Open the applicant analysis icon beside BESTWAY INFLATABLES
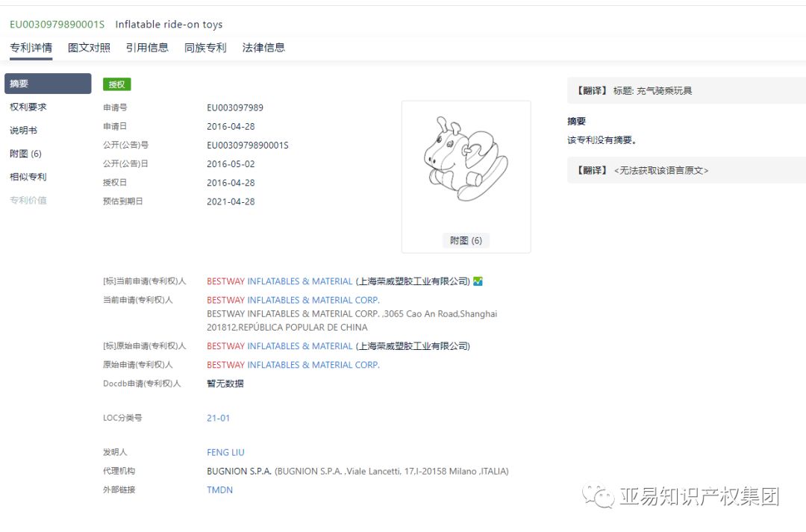The width and height of the screenshot is (806, 532). 477,281
